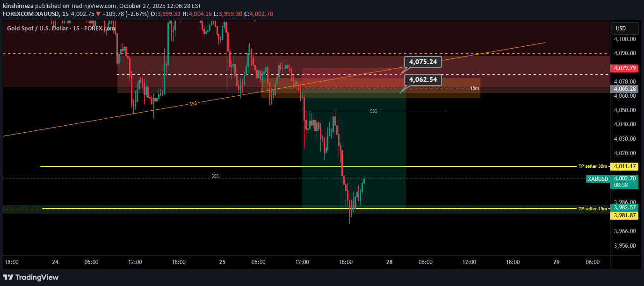Click the 'TP seller 15m' line label
The image size is (644, 286).
click(x=593, y=208)
